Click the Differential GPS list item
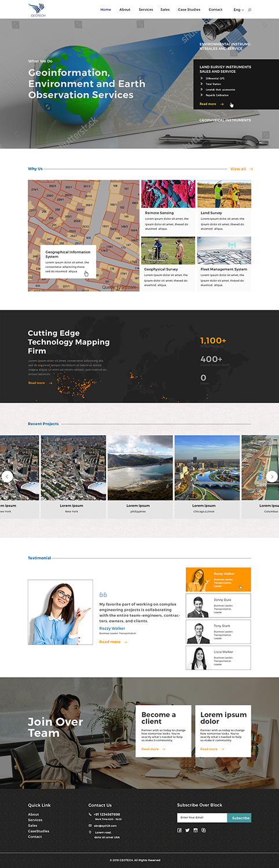This screenshot has width=279, height=868. (216, 78)
